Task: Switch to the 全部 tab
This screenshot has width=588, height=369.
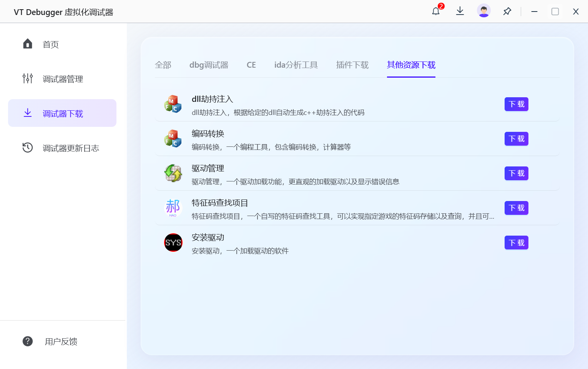Action: coord(163,65)
